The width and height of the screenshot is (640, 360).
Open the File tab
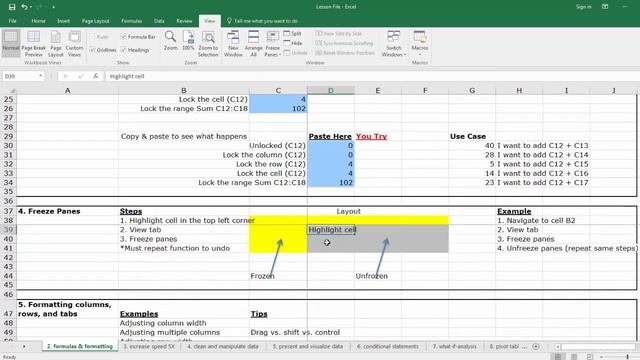click(13, 21)
